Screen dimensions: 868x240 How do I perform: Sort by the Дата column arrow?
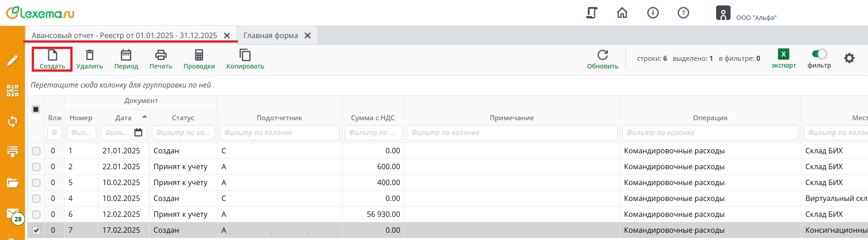click(x=145, y=117)
